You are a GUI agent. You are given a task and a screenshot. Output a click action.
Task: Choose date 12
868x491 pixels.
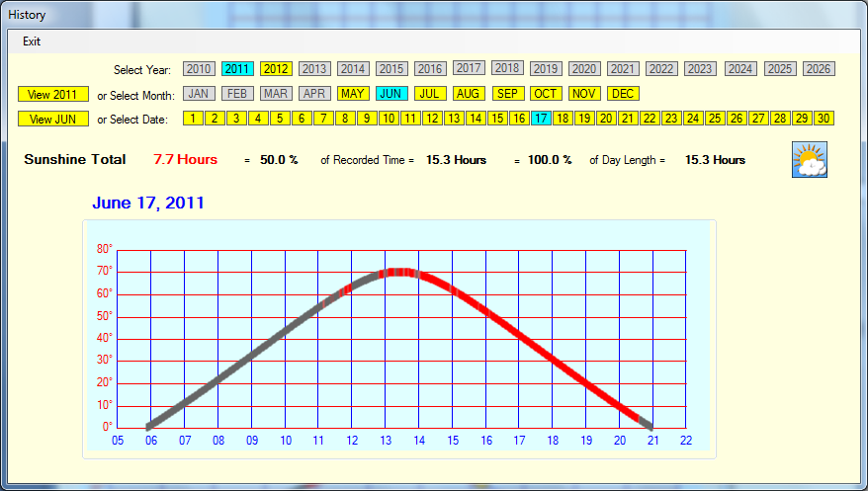[x=432, y=119]
